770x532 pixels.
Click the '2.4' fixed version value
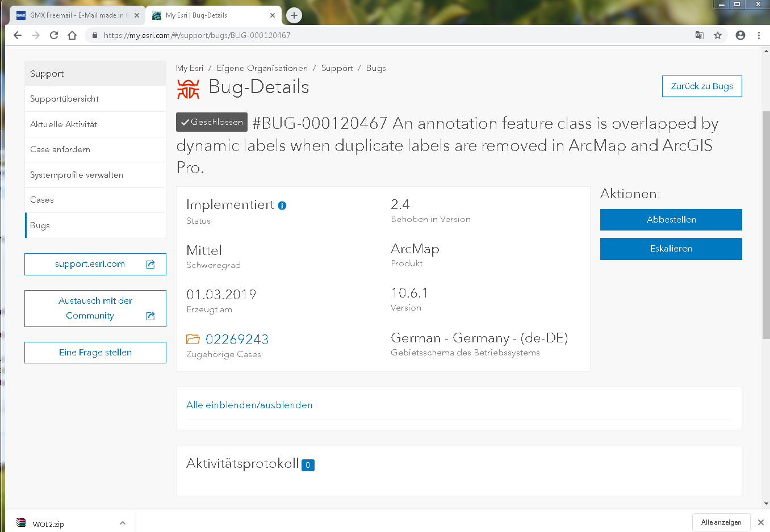(400, 204)
